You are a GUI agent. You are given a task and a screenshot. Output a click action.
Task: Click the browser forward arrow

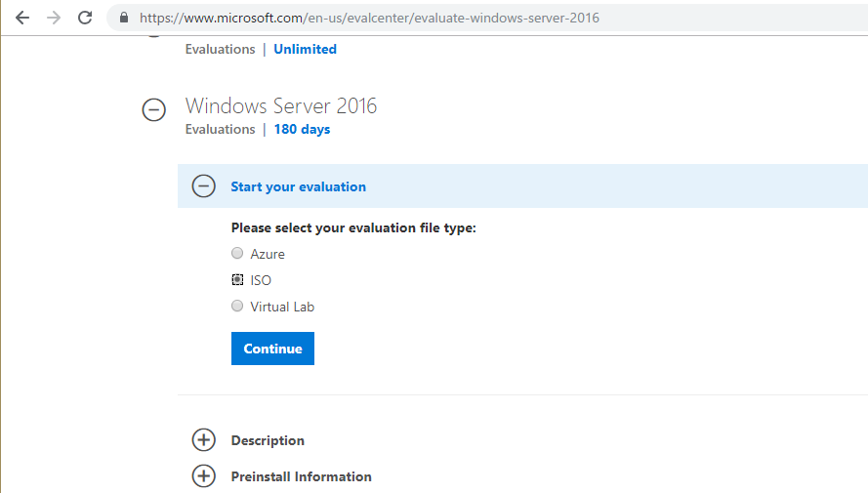[54, 18]
